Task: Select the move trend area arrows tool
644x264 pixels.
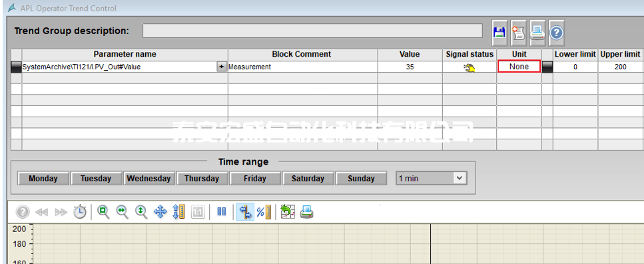Action: coord(160,212)
